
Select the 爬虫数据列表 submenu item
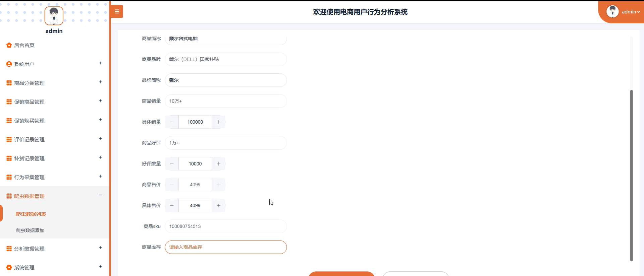click(x=31, y=214)
